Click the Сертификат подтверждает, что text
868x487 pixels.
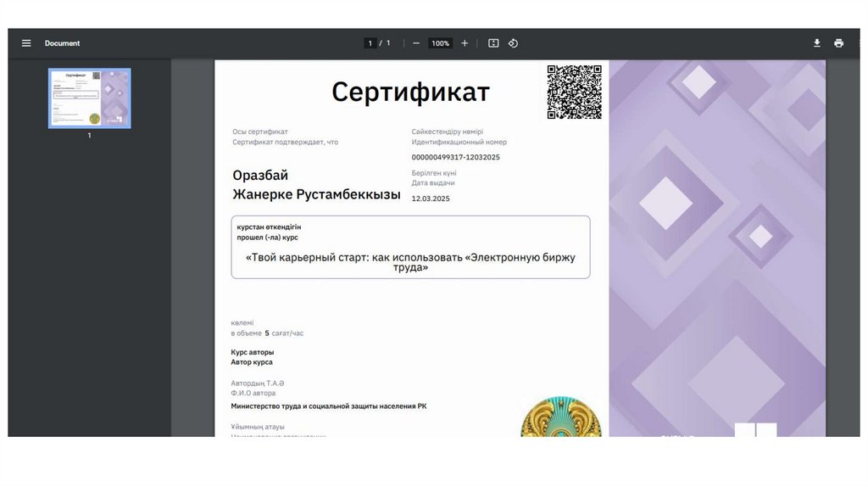point(285,142)
